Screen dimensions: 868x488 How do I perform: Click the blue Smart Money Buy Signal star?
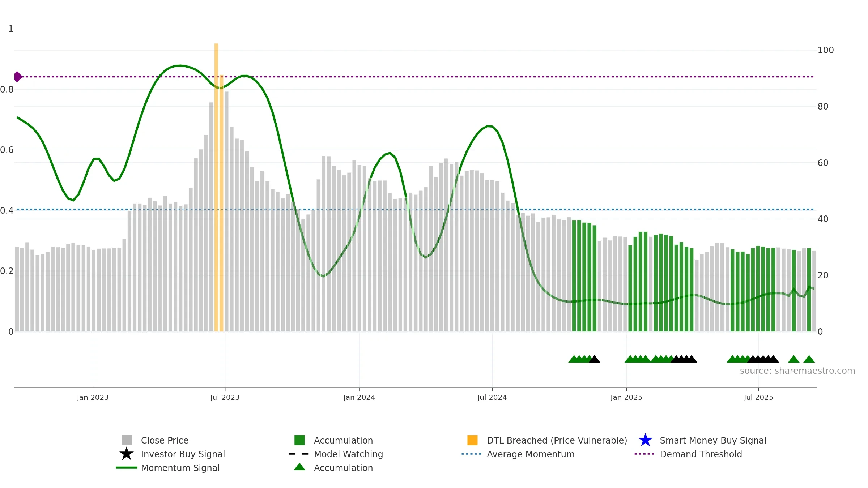(645, 440)
